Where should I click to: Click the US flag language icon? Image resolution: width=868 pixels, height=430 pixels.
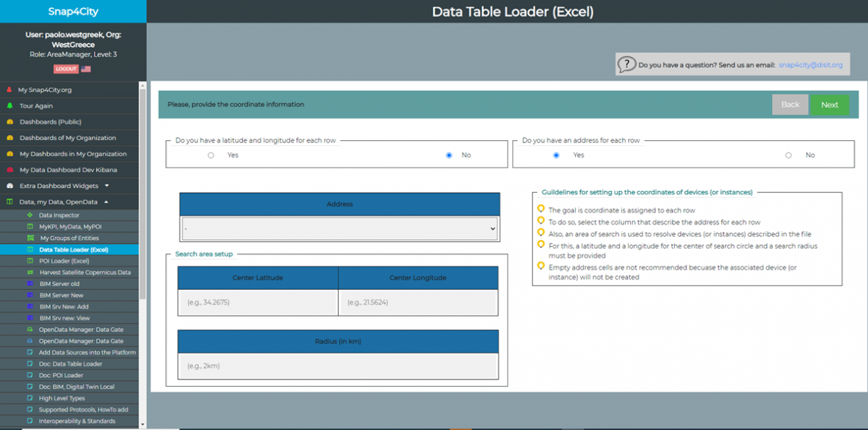[86, 69]
